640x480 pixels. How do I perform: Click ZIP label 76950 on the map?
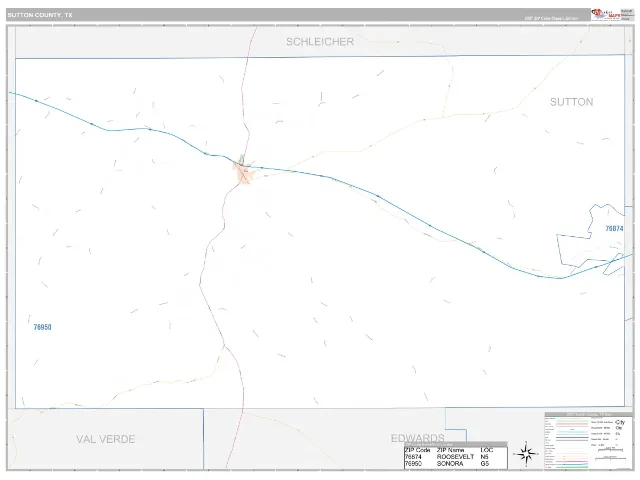tap(42, 327)
